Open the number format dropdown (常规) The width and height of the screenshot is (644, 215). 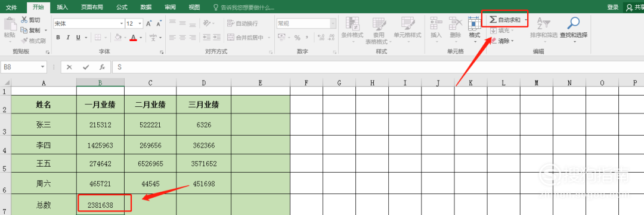333,23
